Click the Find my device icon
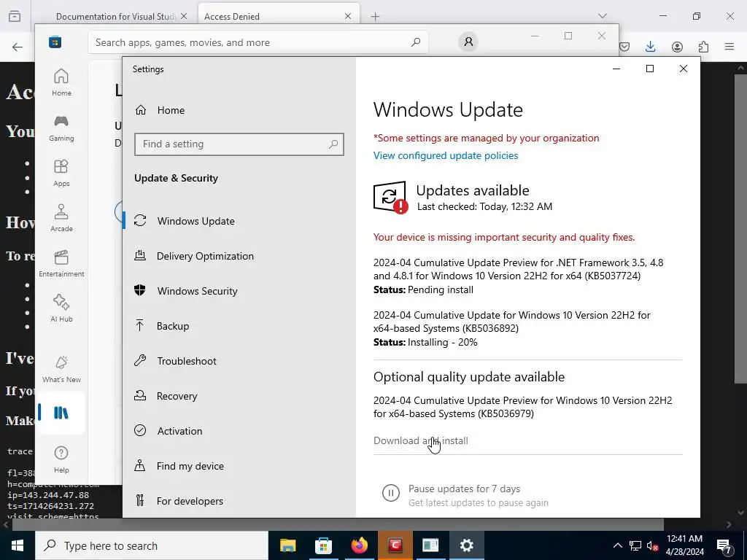 click(139, 465)
